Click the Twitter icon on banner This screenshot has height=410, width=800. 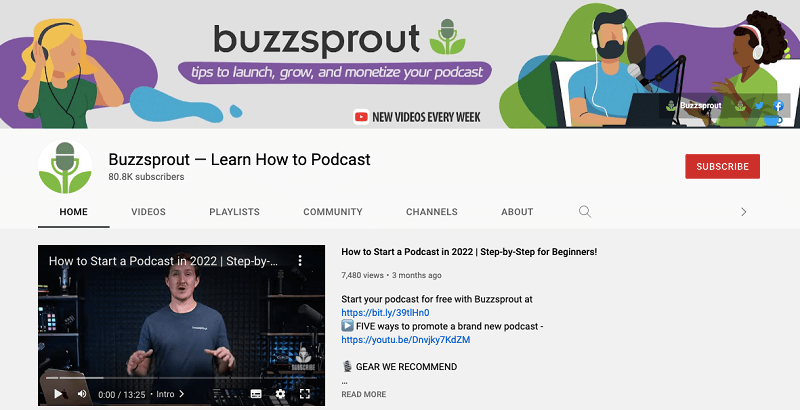759,106
